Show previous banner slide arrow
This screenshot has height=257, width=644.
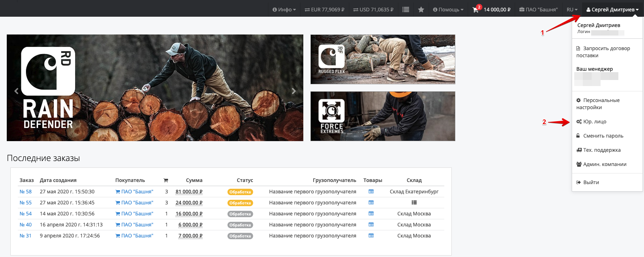coord(16,91)
